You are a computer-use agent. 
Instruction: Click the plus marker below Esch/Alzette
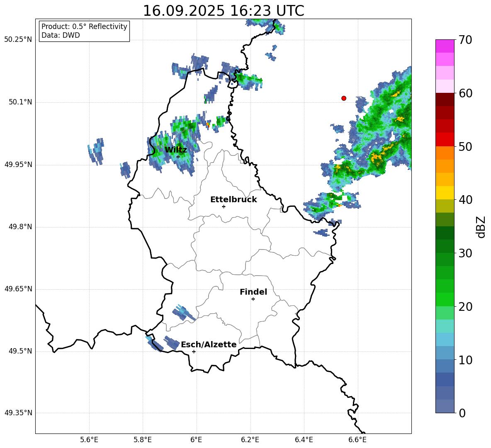tap(194, 351)
